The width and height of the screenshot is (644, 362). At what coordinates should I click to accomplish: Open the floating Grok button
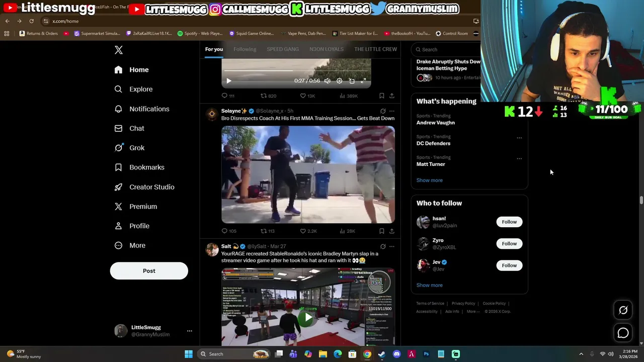pyautogui.click(x=623, y=310)
